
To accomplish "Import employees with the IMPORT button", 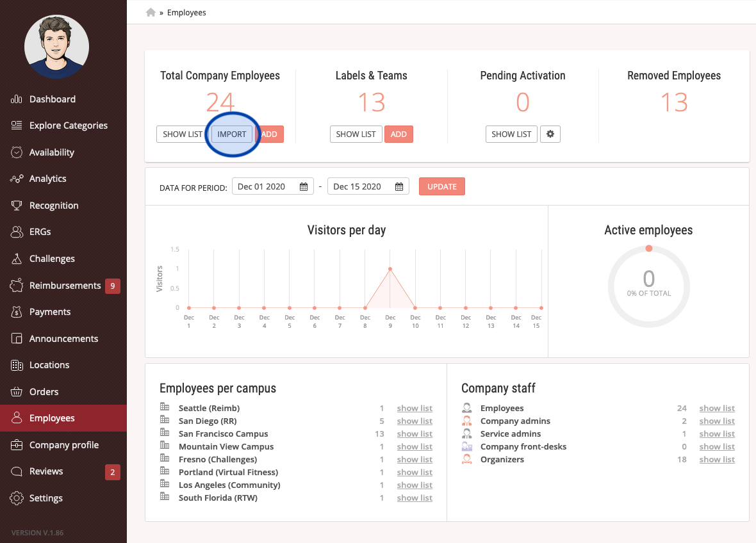I will tap(232, 134).
